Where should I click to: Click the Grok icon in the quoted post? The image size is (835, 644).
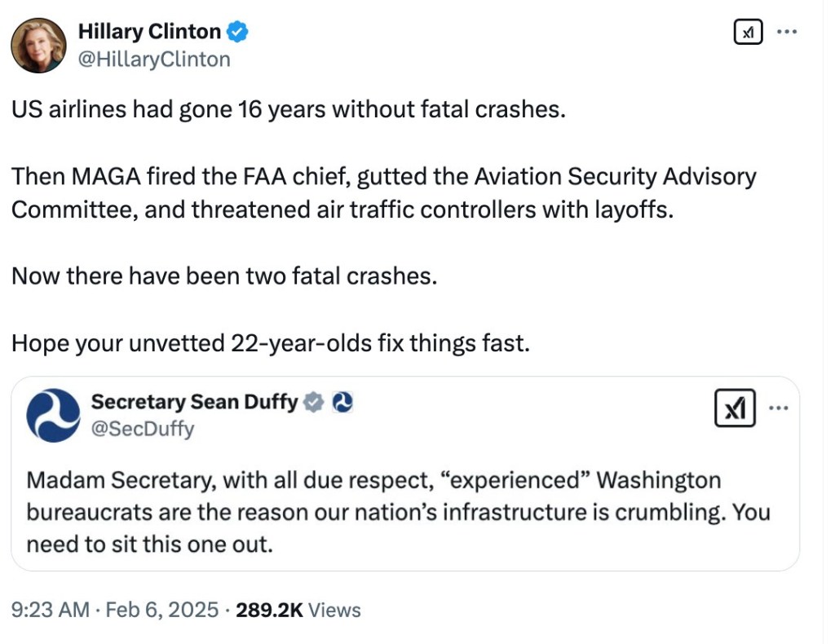(735, 408)
